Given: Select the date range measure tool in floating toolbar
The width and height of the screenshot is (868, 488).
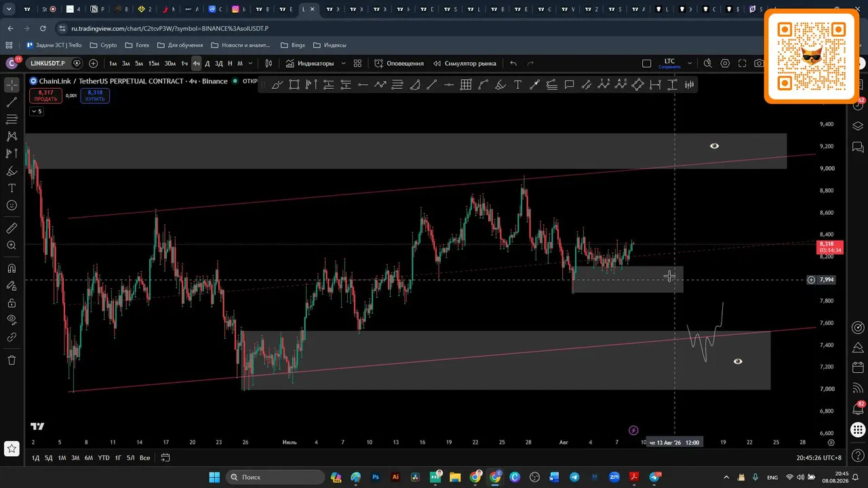Looking at the screenshot, I should 655,85.
